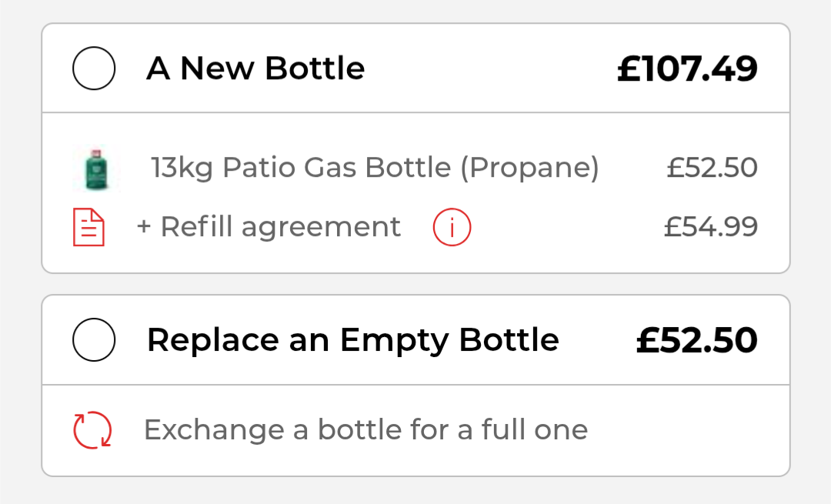Click the letter i inside the red circle
Image resolution: width=831 pixels, height=504 pixels.
coord(452,227)
